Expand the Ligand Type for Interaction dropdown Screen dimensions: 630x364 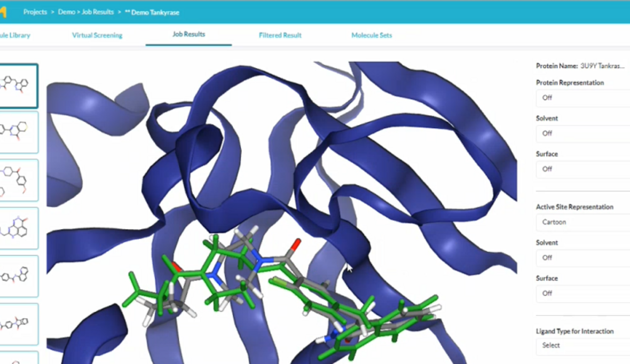[x=583, y=345]
